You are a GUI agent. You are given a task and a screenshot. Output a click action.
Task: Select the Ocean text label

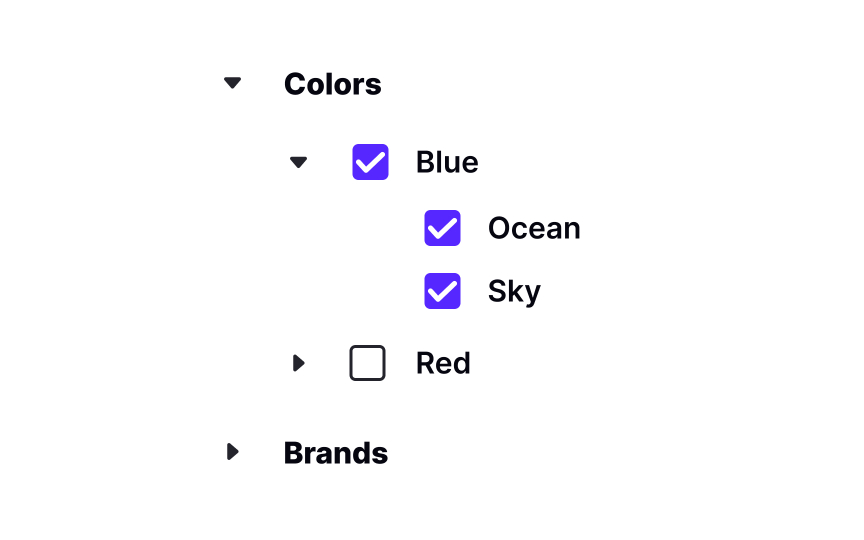[533, 228]
